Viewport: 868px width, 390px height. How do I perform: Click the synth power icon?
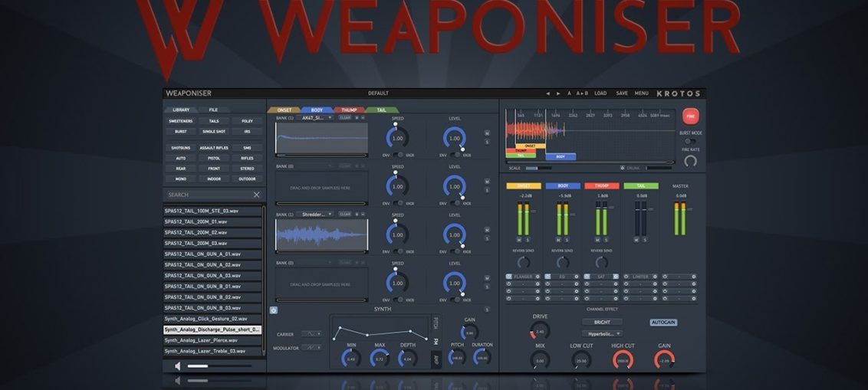coord(274,310)
